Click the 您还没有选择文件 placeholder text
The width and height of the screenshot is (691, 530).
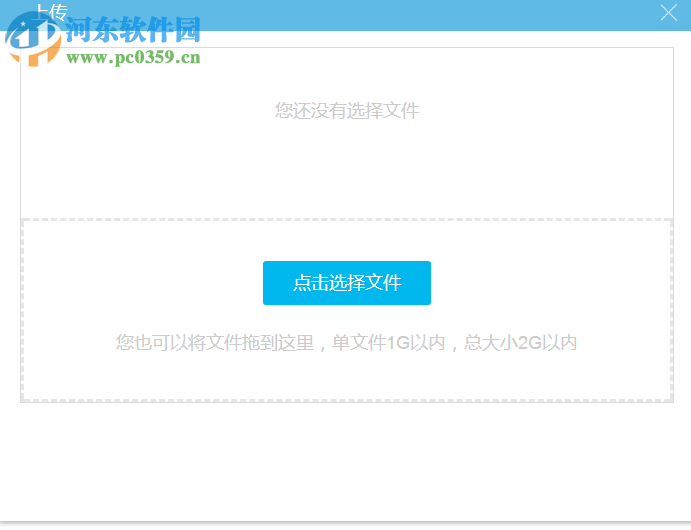[347, 111]
